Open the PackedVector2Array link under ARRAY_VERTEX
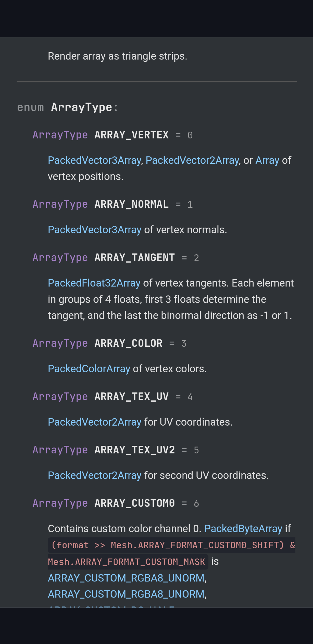This screenshot has width=313, height=644. [x=192, y=160]
